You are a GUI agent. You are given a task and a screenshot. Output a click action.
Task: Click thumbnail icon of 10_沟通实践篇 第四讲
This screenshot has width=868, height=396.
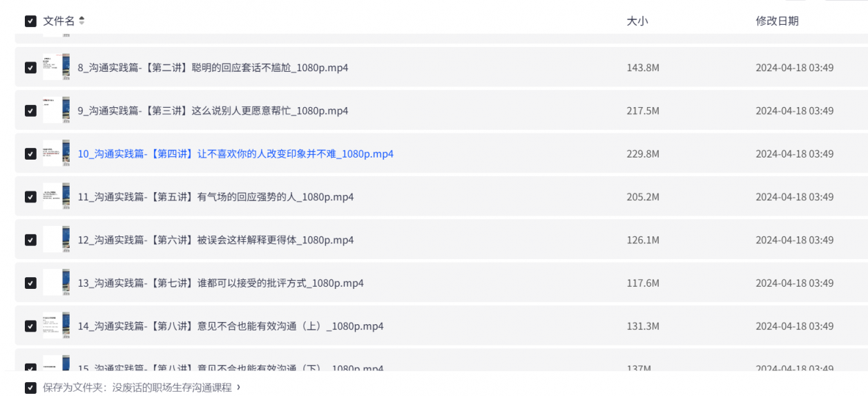[x=56, y=153]
